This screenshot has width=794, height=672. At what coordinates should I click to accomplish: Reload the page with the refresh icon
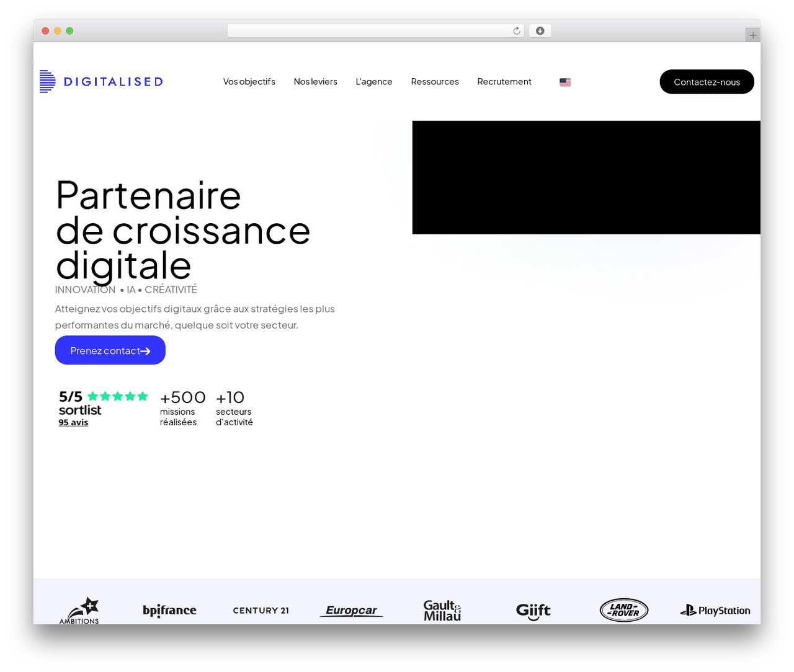click(x=517, y=31)
